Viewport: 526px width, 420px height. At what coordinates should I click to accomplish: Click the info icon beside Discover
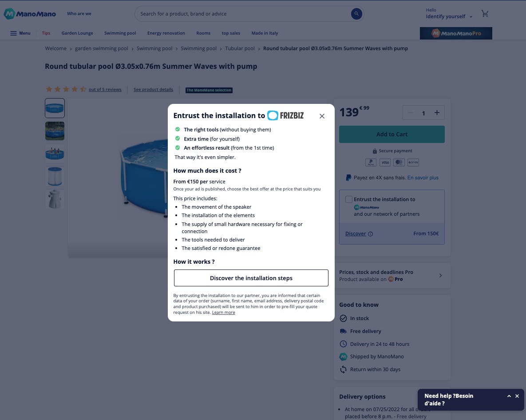coord(370,234)
